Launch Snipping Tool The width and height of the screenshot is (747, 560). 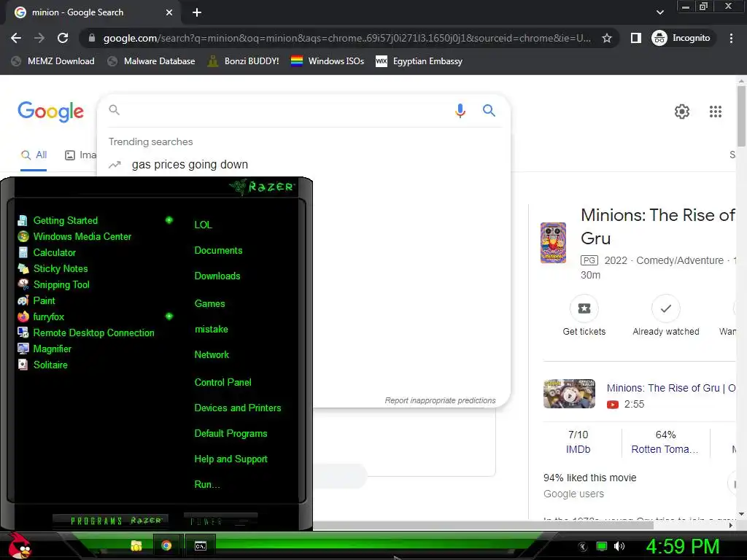[53, 285]
